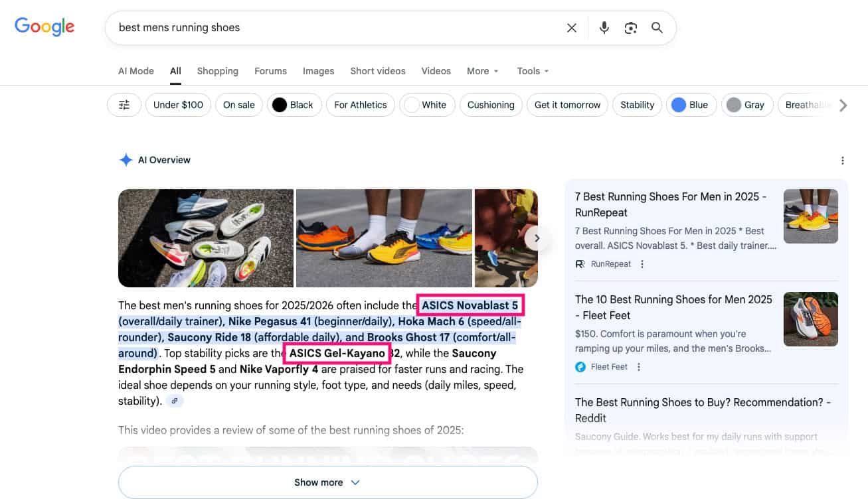Viewport: 868px width, 503px height.
Task: Click the AI Overview sparkle icon
Action: pyautogui.click(x=126, y=159)
